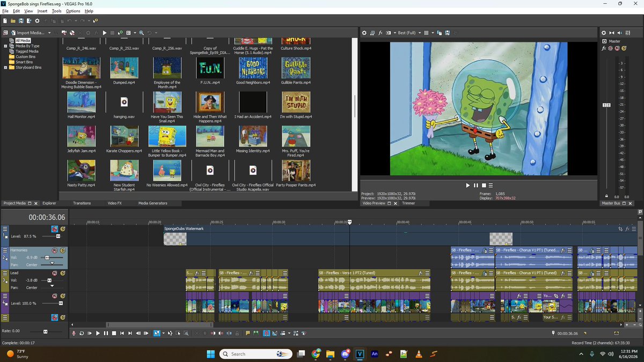
Task: Open Project Media views dropdown arrow
Action: [x=135, y=33]
